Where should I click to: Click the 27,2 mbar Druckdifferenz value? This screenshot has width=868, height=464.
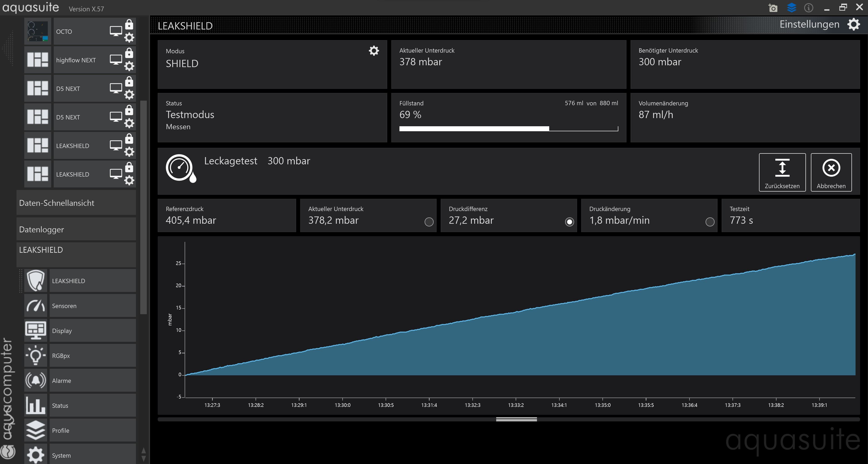(x=471, y=220)
